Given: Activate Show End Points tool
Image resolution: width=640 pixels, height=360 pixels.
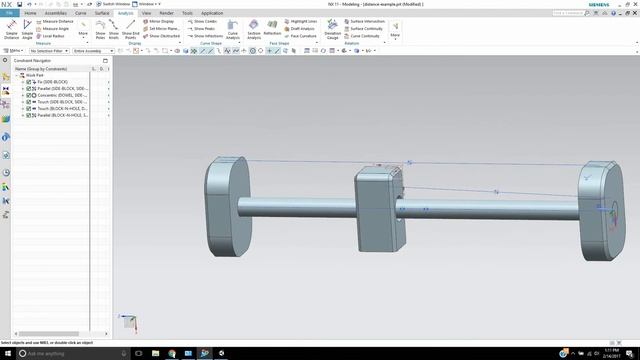Looking at the screenshot, I should click(131, 29).
